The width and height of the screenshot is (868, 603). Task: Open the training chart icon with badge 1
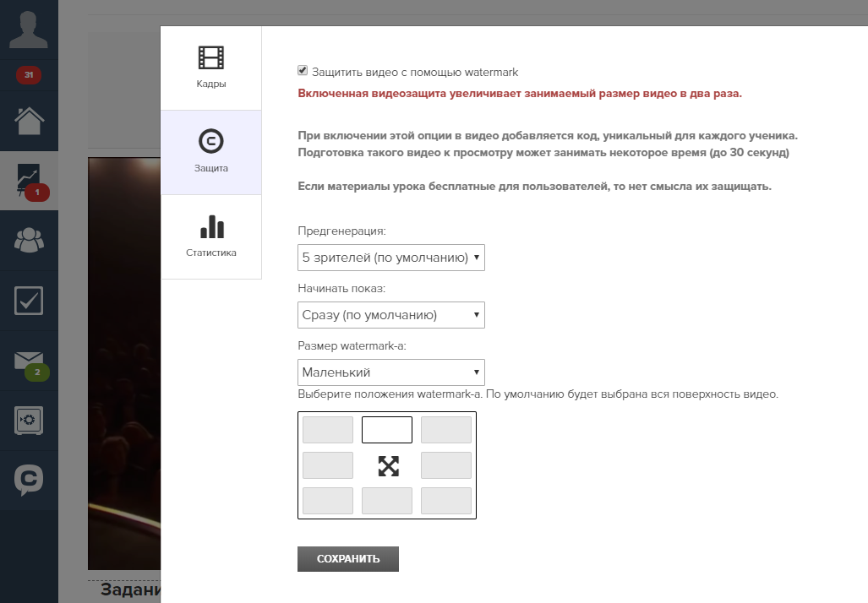point(29,181)
